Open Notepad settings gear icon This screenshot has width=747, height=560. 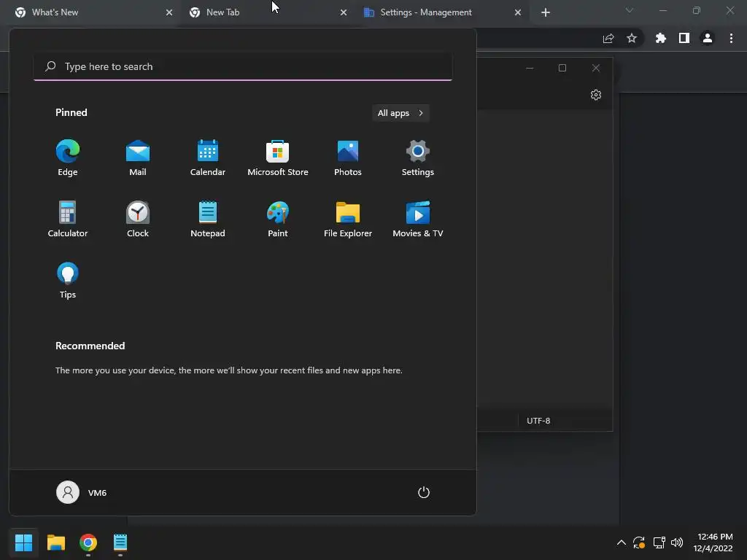596,95
